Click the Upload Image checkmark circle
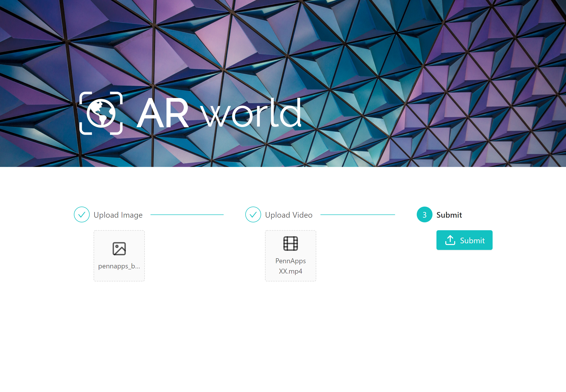Screen dimensions: 566x392 82,215
